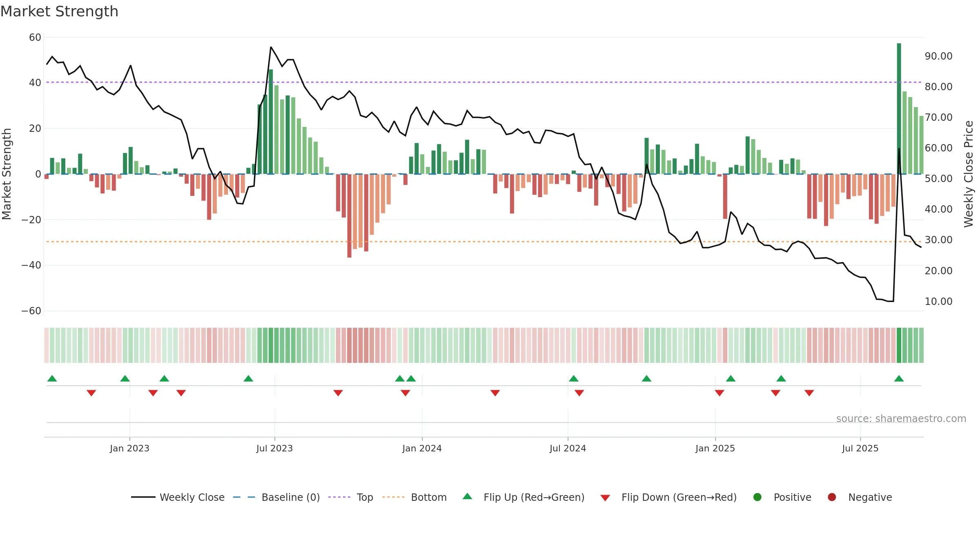This screenshot has width=980, height=551.
Task: Click the 50.00 tick on the price axis
Action: [938, 178]
